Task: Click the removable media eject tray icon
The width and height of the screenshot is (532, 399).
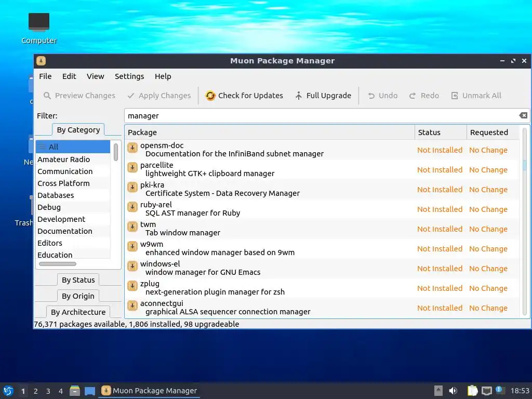Action: pyautogui.click(x=438, y=391)
